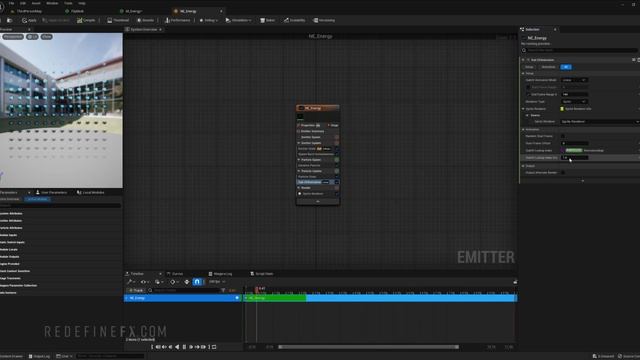Viewport: 640px width, 360px height.
Task: Open the Perspective viewport menu
Action: click(x=13, y=37)
